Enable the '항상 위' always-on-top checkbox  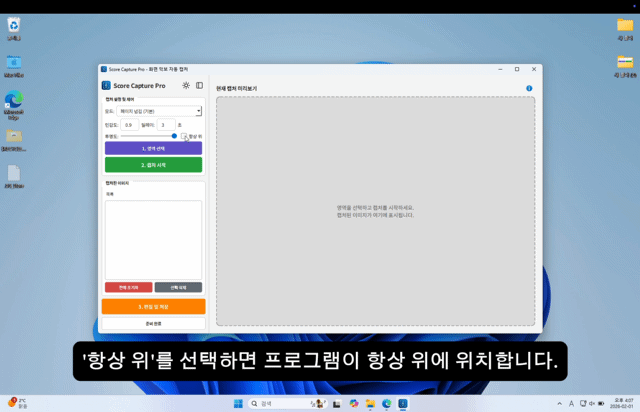pyautogui.click(x=184, y=136)
